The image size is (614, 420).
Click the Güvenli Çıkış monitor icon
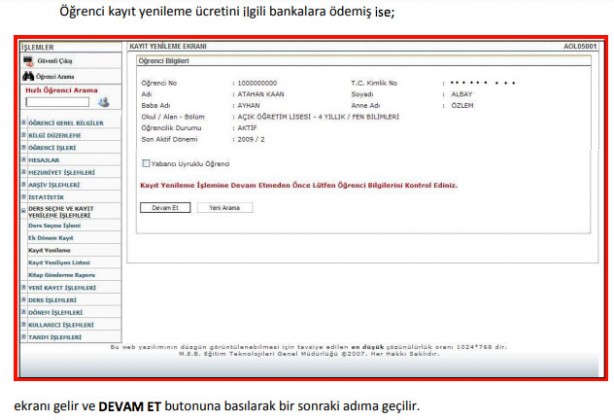(28, 61)
